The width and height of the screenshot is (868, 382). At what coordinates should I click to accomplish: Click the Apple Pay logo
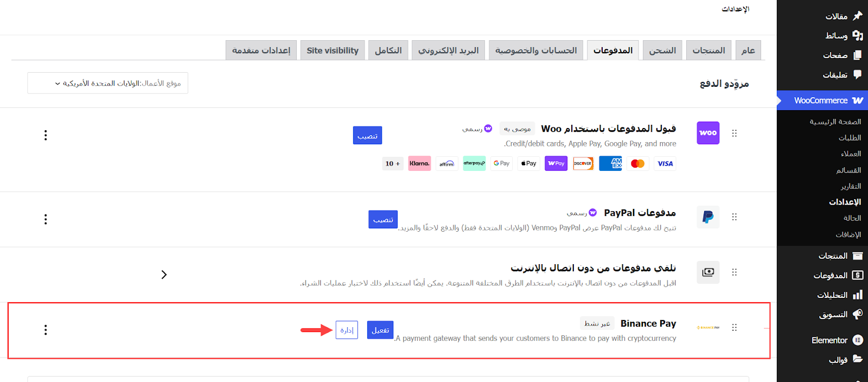click(x=528, y=163)
